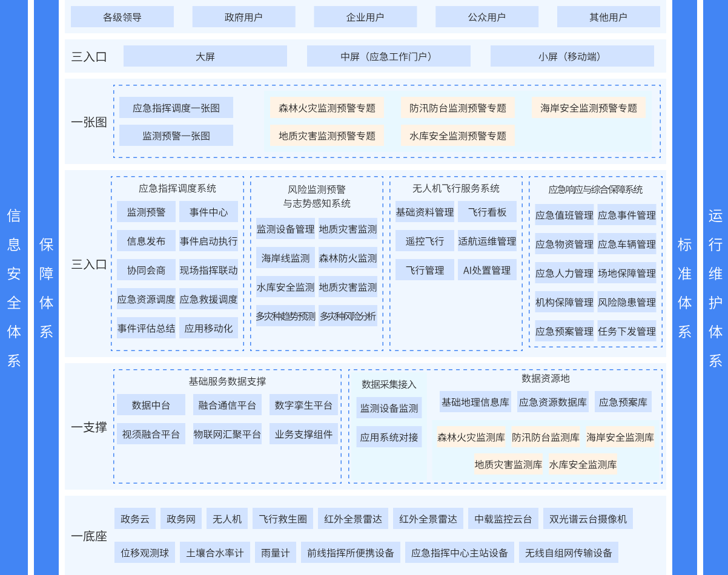Screen dimensions: 728x575
Task: Select the 企业用户 box
Action: (x=365, y=17)
